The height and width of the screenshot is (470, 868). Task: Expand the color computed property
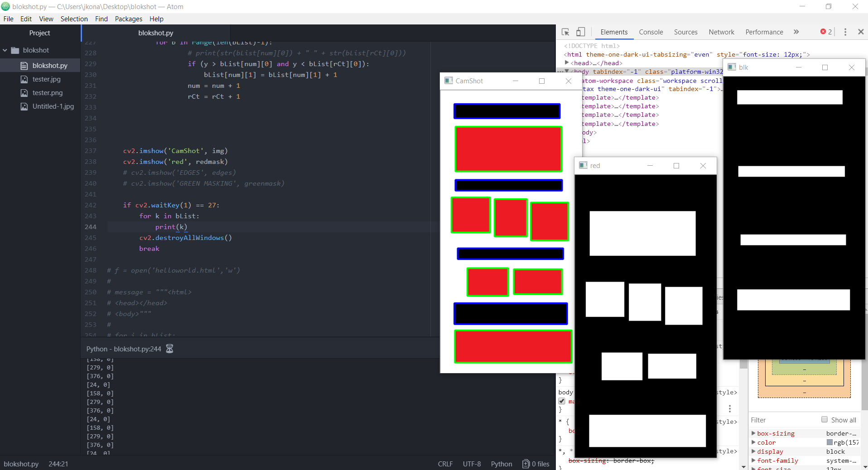(753, 442)
